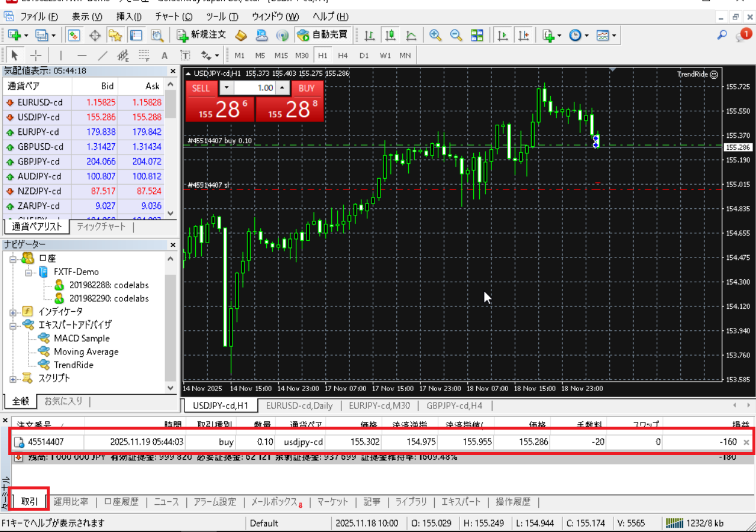756x532 pixels.
Task: Select the trendline drawing tool
Action: coord(102,56)
